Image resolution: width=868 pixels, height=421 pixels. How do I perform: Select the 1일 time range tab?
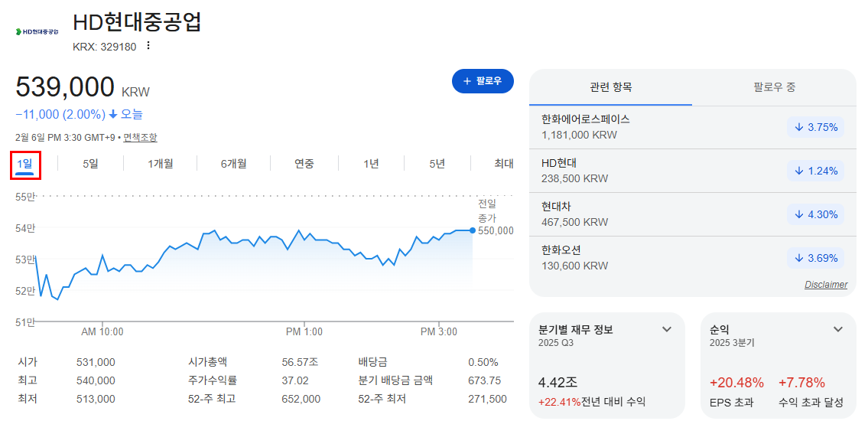(25, 164)
